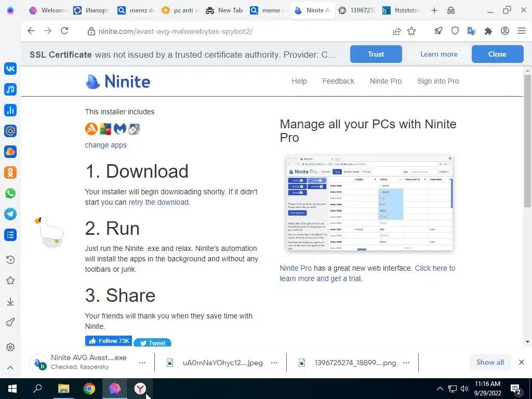The width and height of the screenshot is (532, 399).
Task: Click the Trust certificate button
Action: (x=376, y=54)
